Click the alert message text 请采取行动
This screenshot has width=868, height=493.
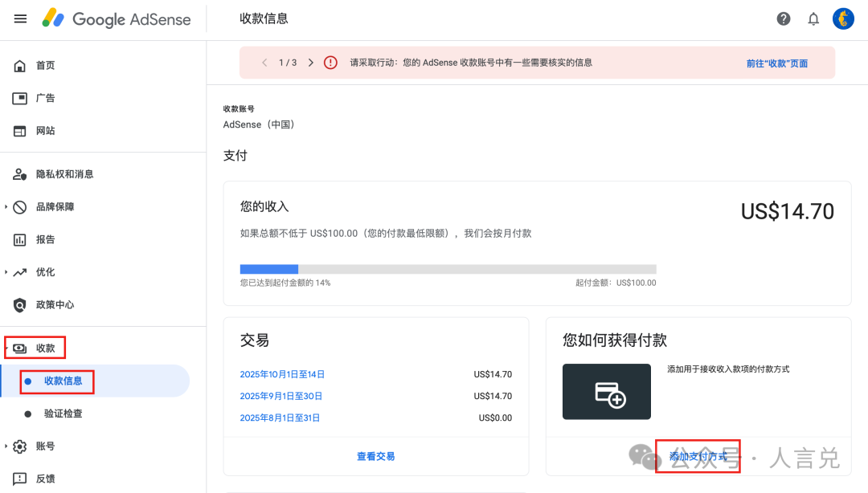click(x=470, y=63)
